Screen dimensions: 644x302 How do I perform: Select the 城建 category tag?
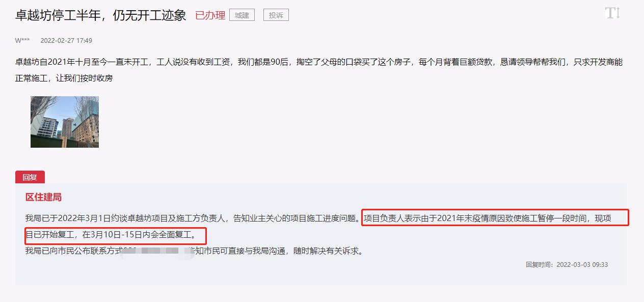242,15
